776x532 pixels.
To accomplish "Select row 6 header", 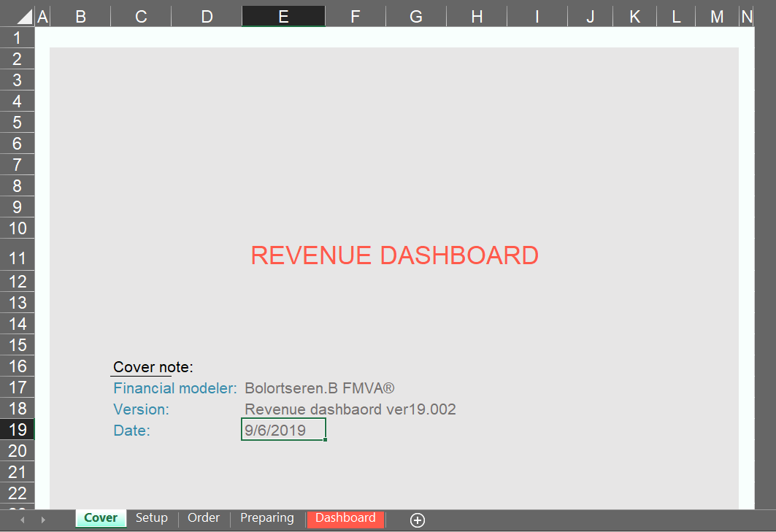I will (x=18, y=144).
